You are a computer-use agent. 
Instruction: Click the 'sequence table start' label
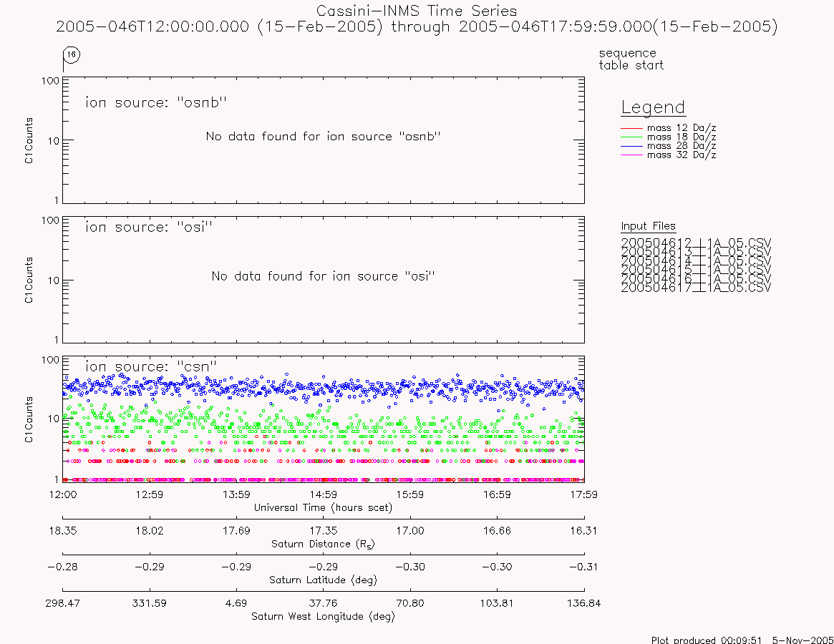coord(631,59)
